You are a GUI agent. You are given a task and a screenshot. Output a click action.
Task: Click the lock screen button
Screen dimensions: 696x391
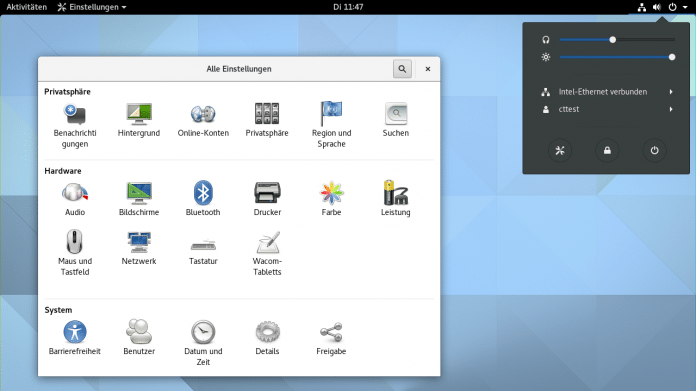[607, 150]
